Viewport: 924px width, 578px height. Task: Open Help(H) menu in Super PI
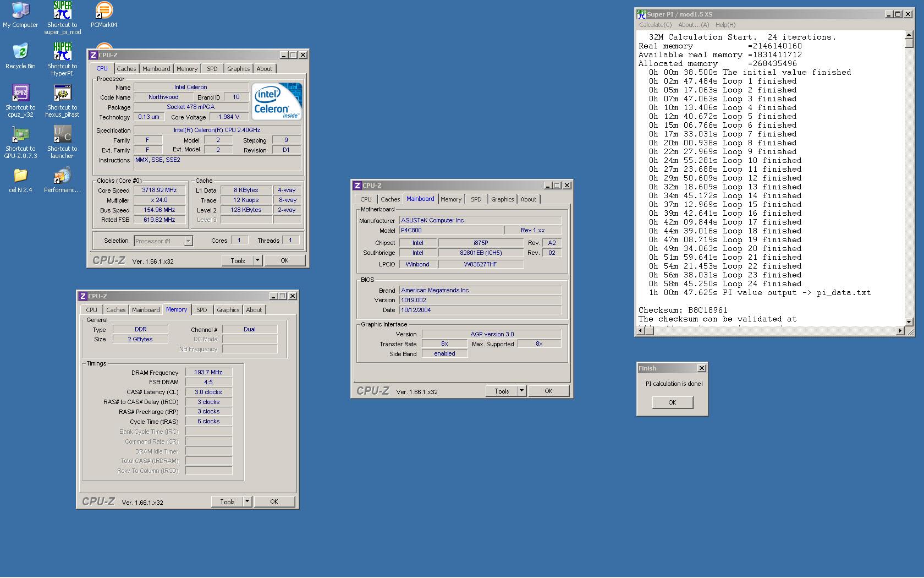[725, 25]
